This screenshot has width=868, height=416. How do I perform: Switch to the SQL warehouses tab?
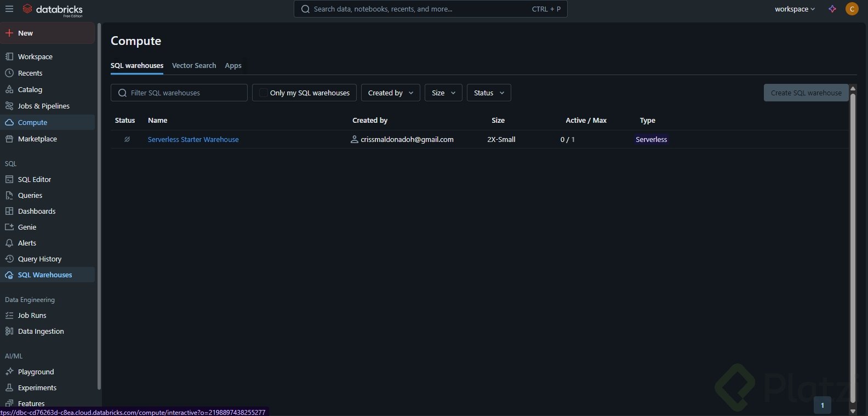[x=137, y=66]
